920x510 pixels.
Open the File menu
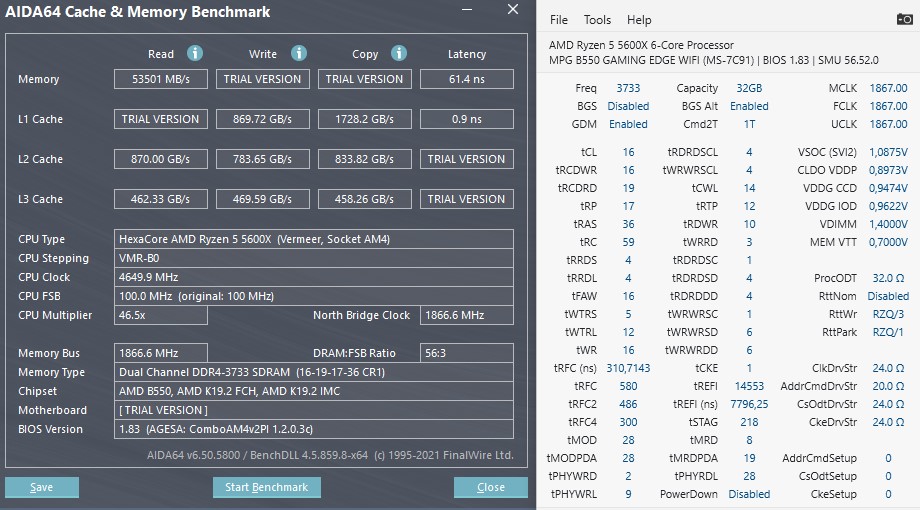coord(559,20)
